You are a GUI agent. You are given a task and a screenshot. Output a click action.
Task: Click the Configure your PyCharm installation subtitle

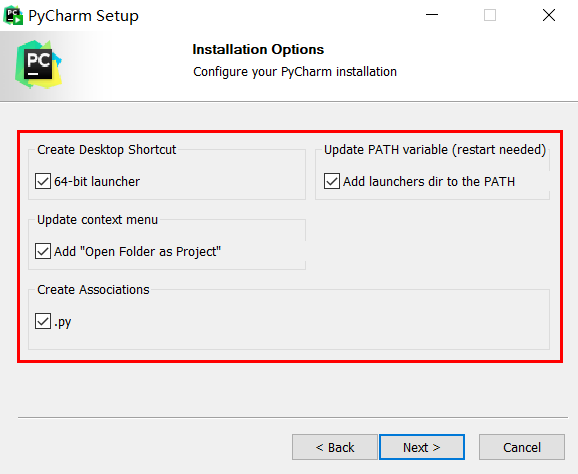point(295,72)
